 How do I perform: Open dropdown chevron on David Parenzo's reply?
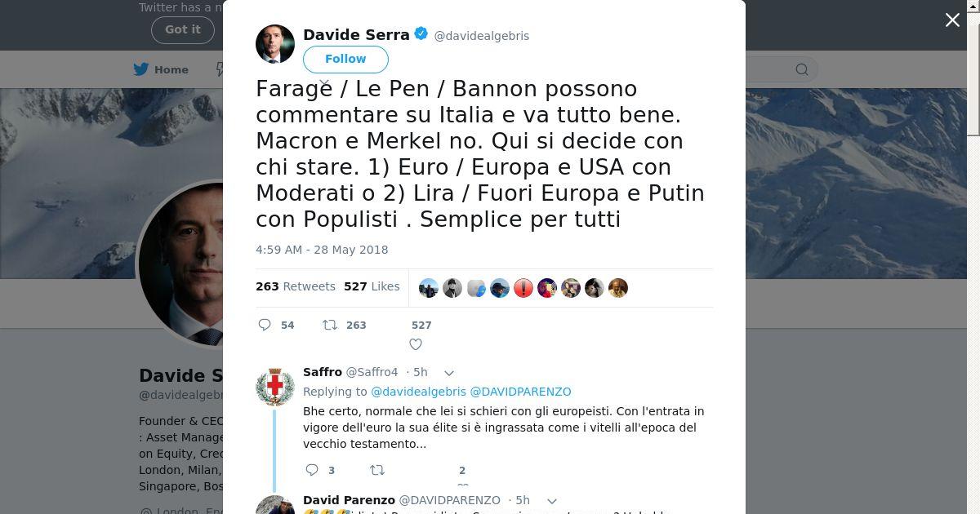(x=551, y=501)
